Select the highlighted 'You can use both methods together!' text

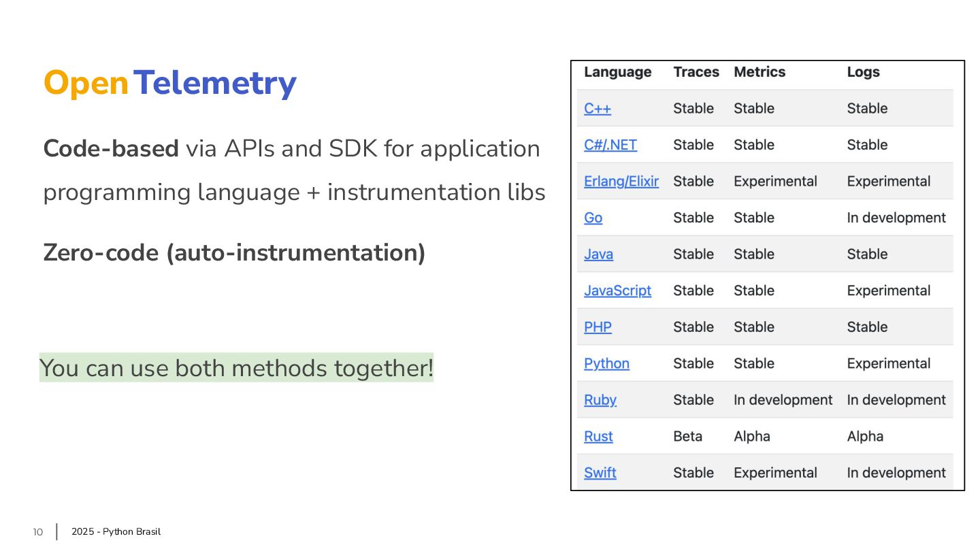(x=236, y=368)
